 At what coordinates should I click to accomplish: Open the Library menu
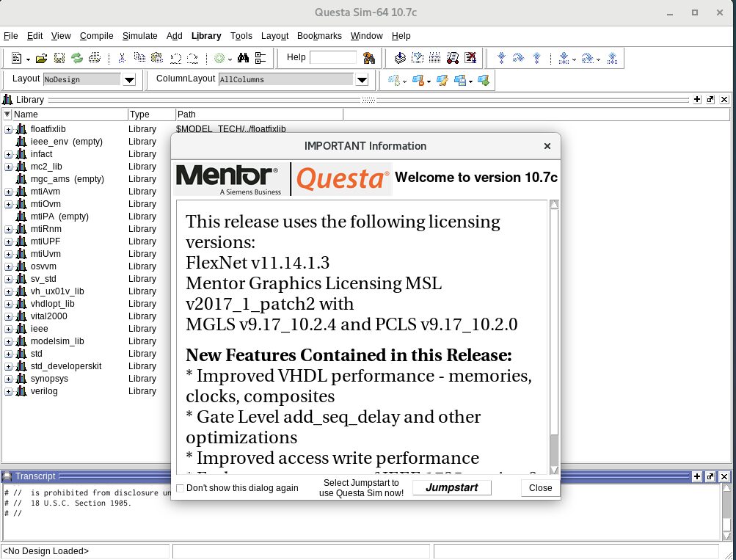point(206,36)
